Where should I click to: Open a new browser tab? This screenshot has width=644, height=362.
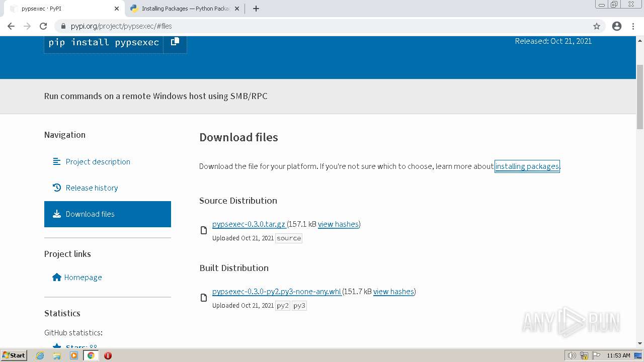pos(256,9)
